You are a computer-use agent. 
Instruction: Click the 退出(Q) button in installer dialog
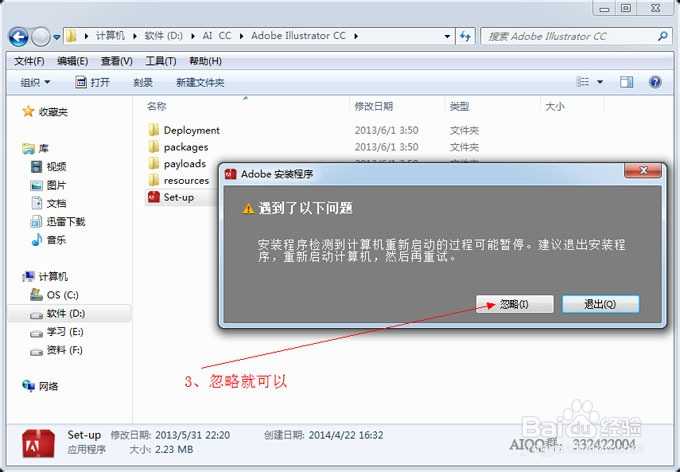(600, 304)
